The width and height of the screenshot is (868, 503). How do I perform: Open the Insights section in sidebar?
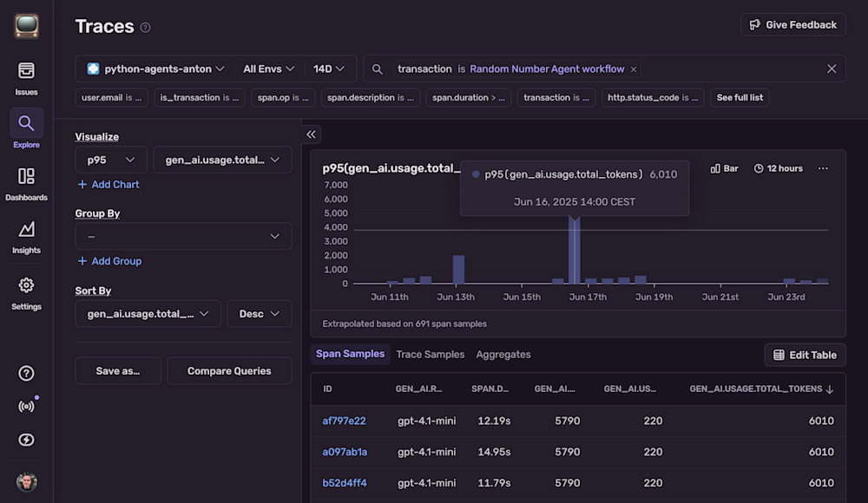pyautogui.click(x=26, y=238)
